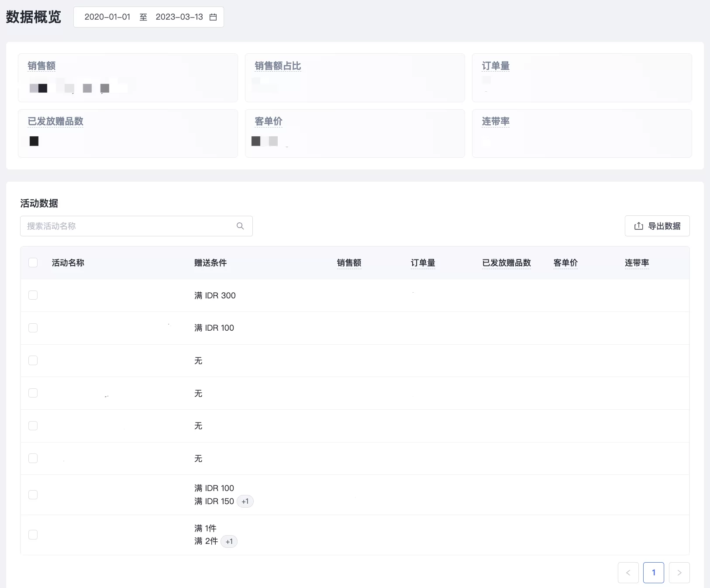Screen dimensions: 710x588
Task: Click the 数据概览 page title
Action: coord(33,17)
